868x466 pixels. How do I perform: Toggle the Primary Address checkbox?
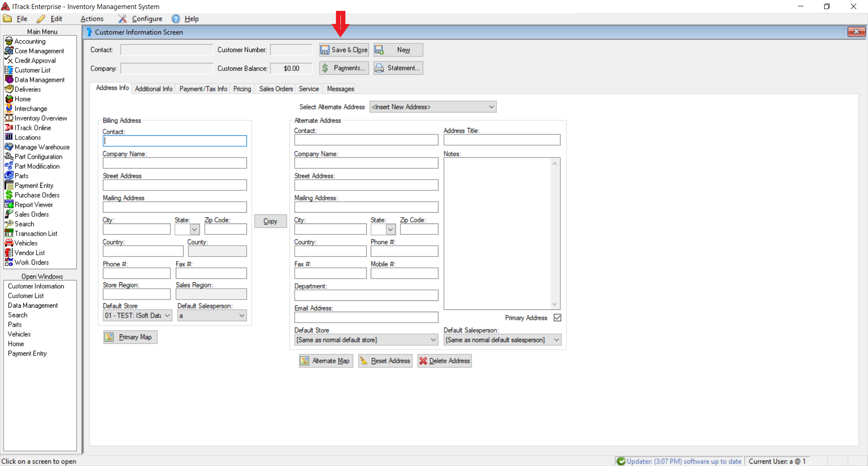(557, 318)
